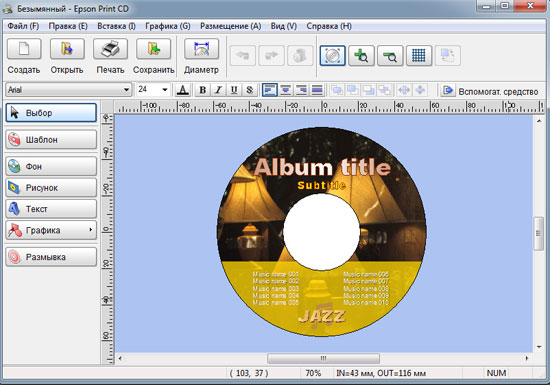Select the Выбор pointer tool
This screenshot has height=385, width=550.
pos(51,113)
